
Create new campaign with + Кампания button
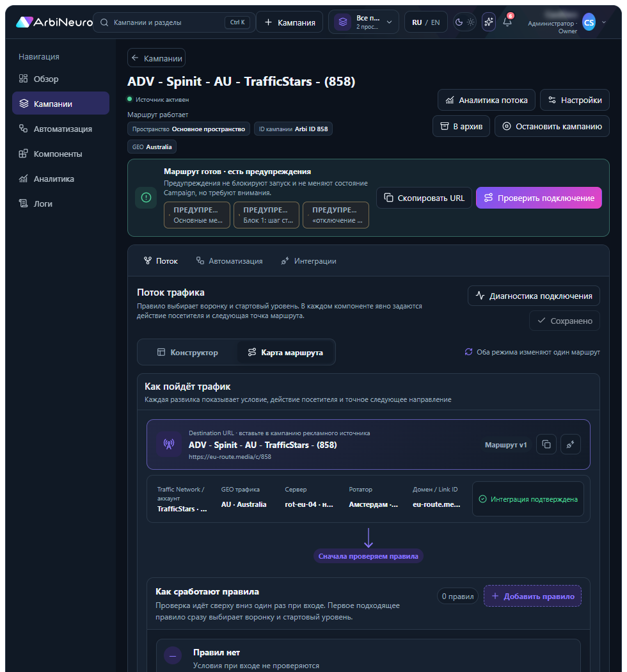click(x=289, y=22)
